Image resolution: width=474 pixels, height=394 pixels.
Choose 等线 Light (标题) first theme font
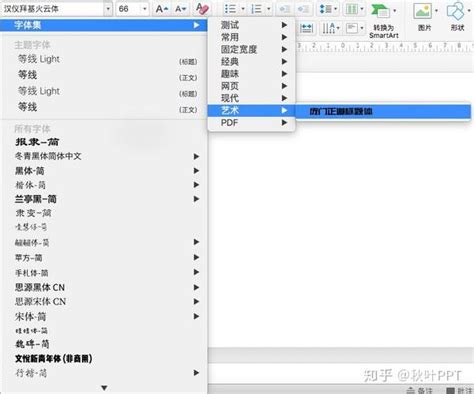click(x=104, y=59)
